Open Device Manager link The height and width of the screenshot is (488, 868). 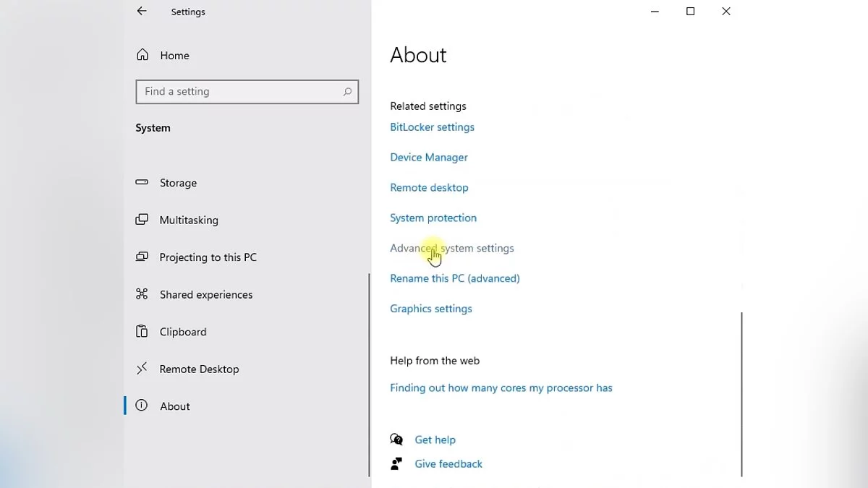point(429,158)
